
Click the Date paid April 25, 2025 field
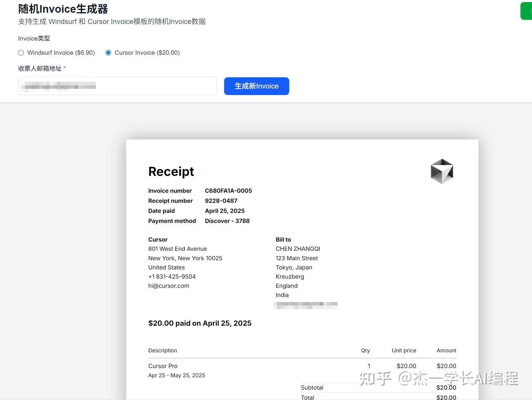pos(225,211)
